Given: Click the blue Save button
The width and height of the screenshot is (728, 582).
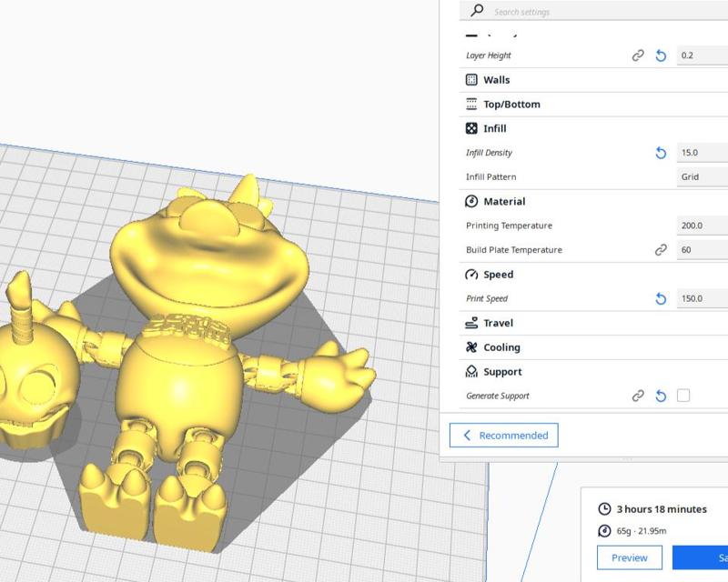Looking at the screenshot, I should (700, 557).
